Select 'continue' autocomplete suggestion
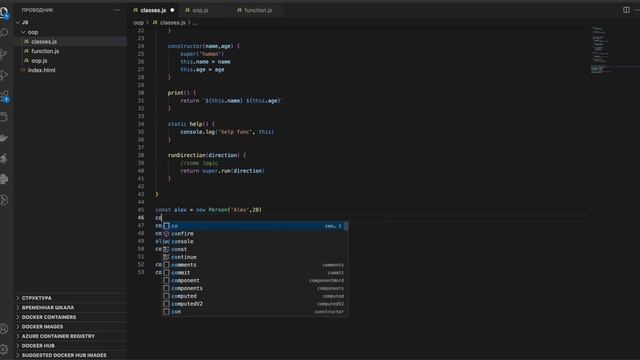This screenshot has width=640, height=360. click(x=253, y=257)
